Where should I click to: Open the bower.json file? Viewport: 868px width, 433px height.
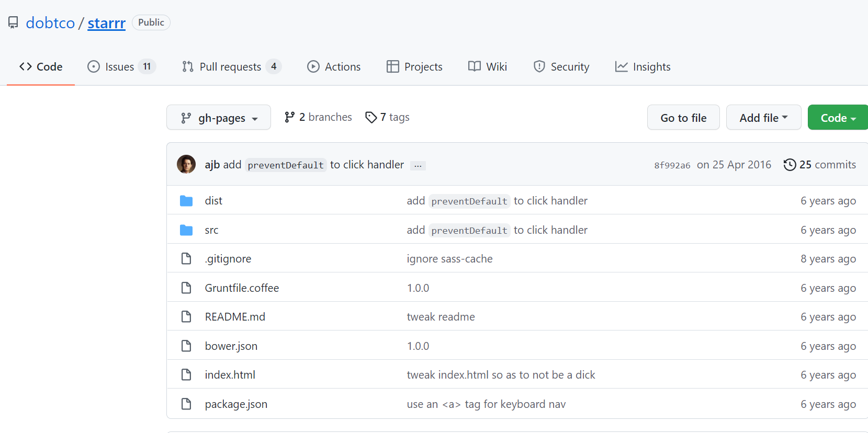click(x=231, y=346)
